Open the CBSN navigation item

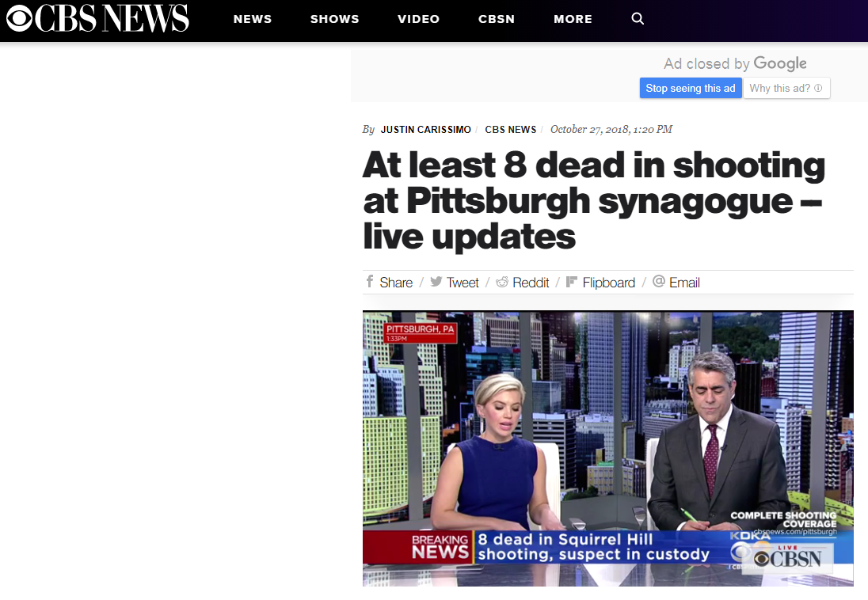497,19
